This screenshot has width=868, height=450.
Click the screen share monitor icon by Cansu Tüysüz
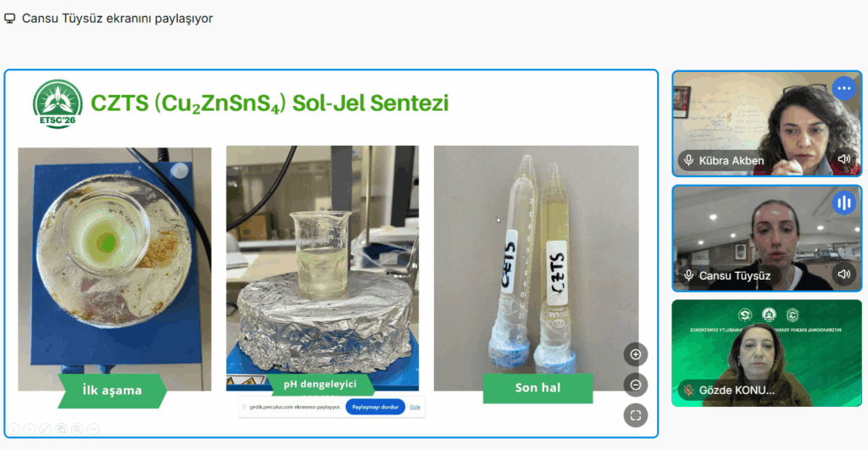point(10,19)
